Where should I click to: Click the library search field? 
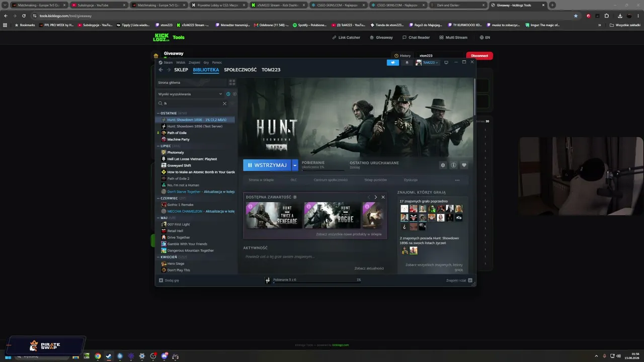(193, 104)
